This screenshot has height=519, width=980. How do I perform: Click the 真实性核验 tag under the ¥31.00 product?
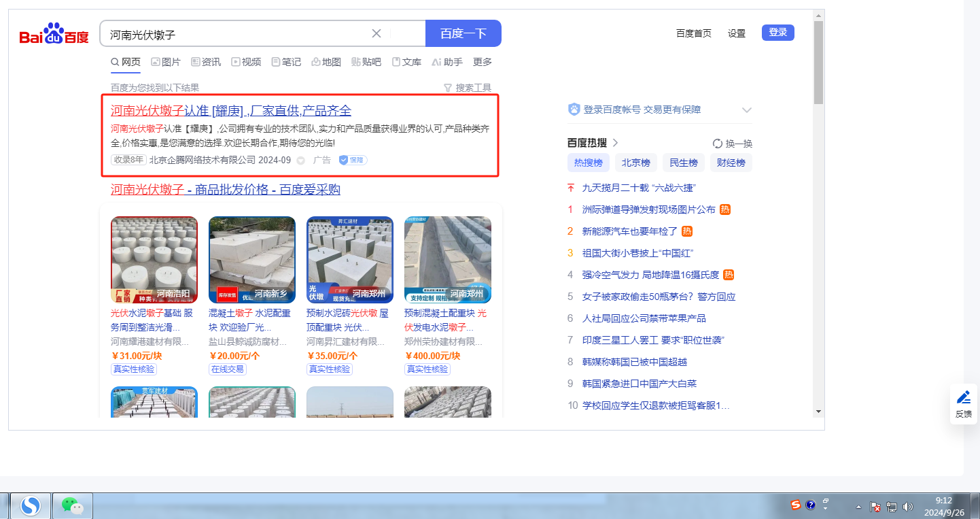click(x=134, y=369)
